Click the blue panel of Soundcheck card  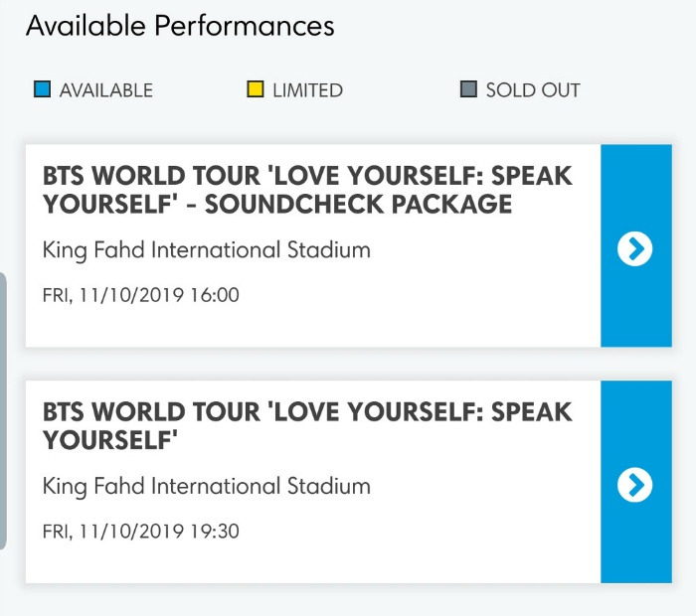point(636,245)
